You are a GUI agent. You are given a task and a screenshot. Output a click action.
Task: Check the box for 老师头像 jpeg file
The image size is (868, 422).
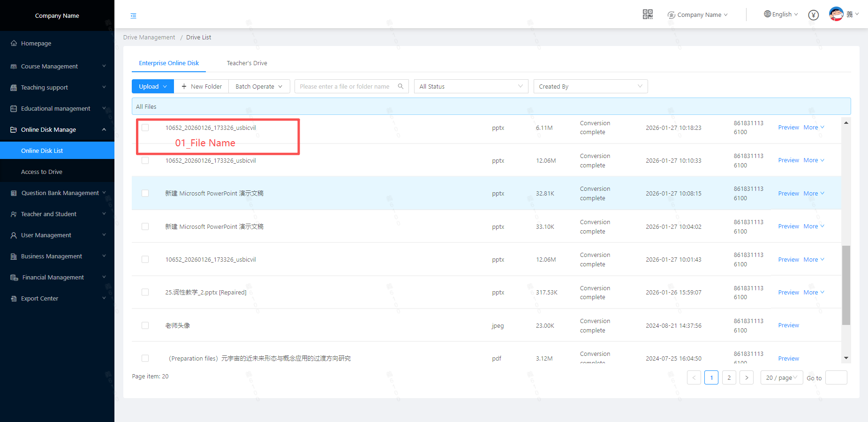(x=145, y=325)
